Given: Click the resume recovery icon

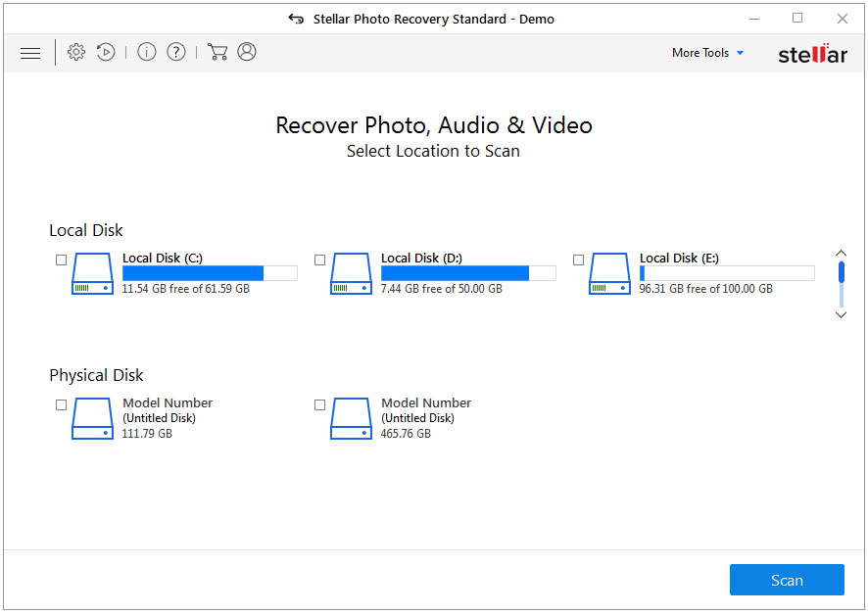Looking at the screenshot, I should [x=106, y=52].
